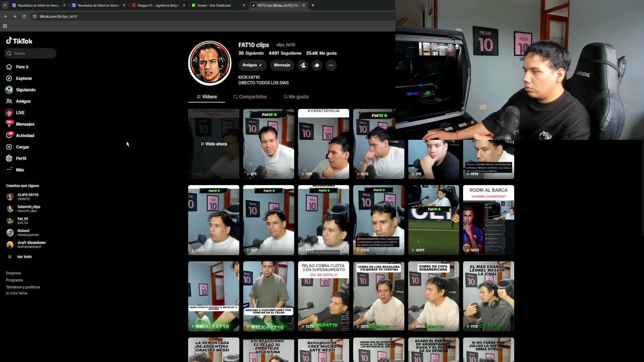Open the Programa footer link
644x362 pixels.
pyautogui.click(x=15, y=280)
